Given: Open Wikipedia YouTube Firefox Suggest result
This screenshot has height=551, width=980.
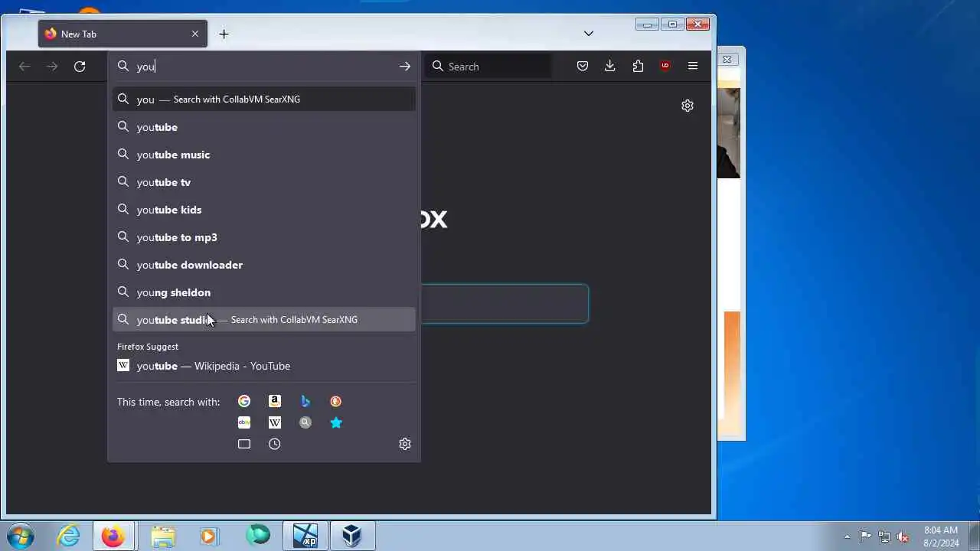Looking at the screenshot, I should [264, 366].
